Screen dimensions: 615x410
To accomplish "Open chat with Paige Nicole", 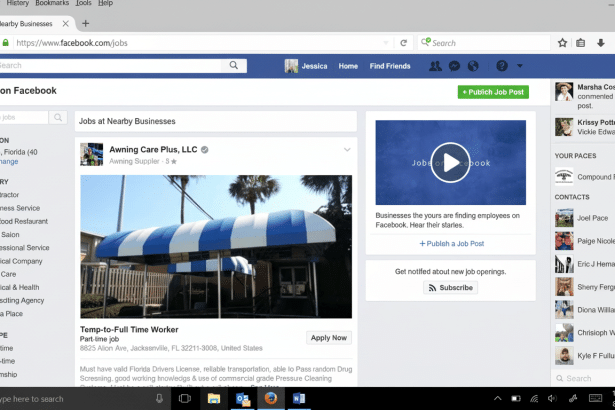I will [585, 241].
